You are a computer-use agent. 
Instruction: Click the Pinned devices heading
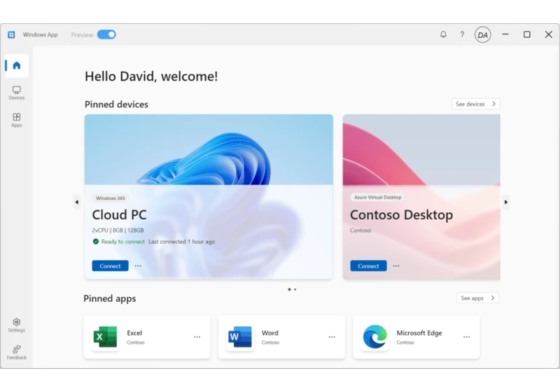pos(116,104)
